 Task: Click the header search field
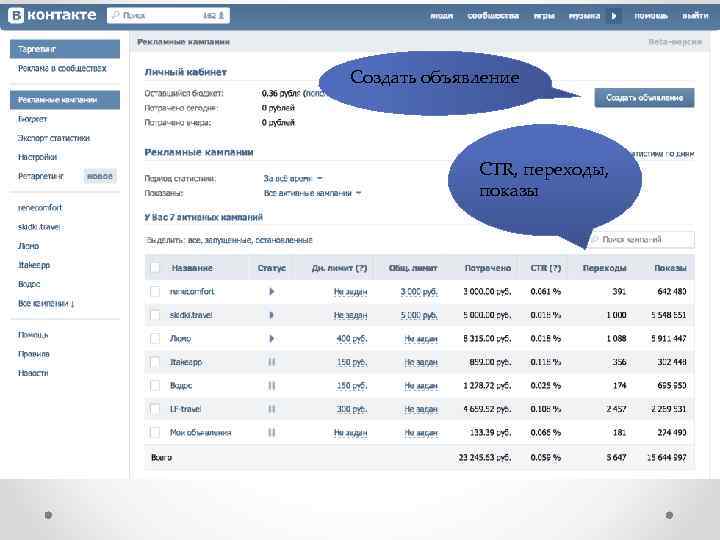tap(169, 16)
